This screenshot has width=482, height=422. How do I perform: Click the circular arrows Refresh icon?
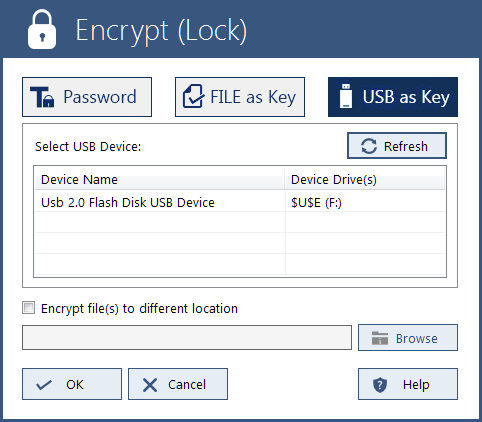coord(369,146)
